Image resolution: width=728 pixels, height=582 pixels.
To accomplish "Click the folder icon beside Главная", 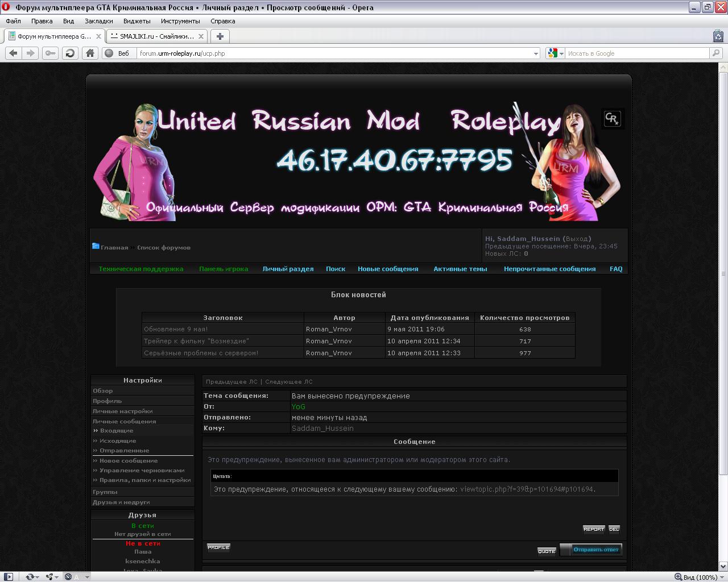I will pos(96,246).
